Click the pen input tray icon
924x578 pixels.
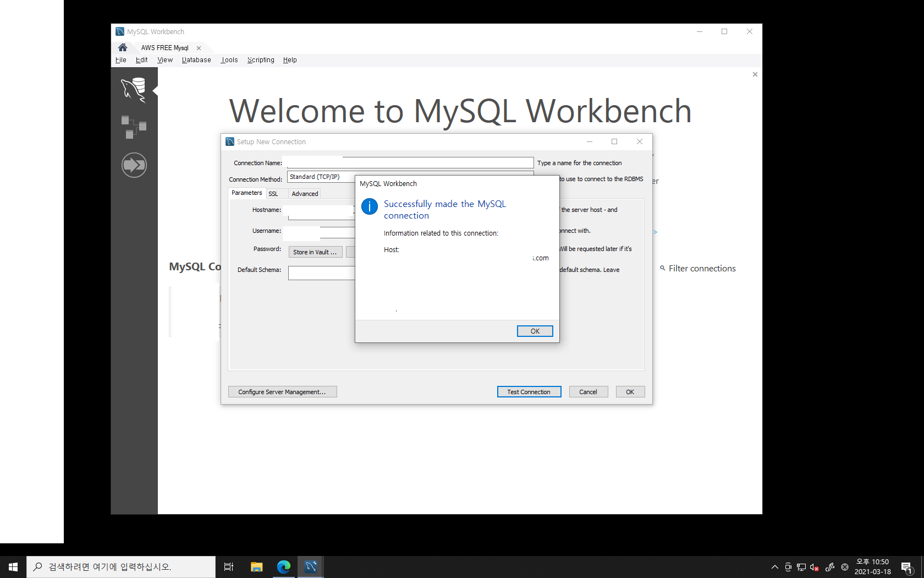[x=830, y=567]
